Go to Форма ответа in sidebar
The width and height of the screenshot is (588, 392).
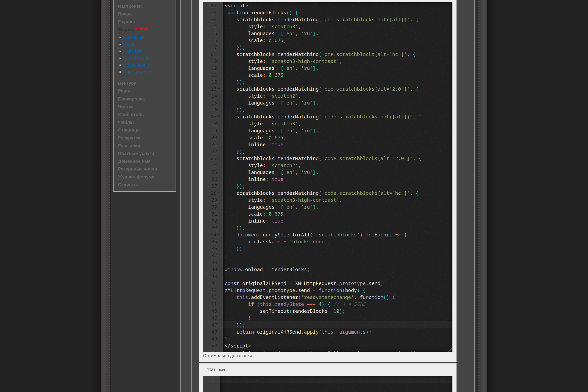(x=137, y=72)
